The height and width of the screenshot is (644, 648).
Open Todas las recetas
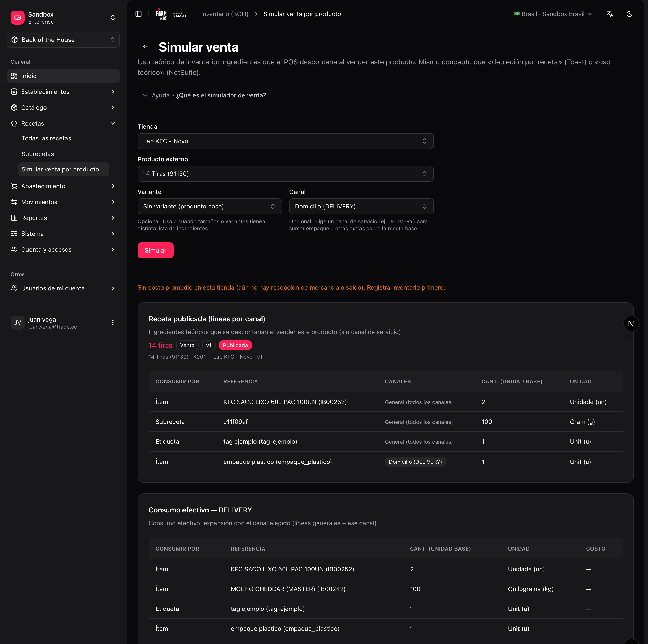[x=46, y=138]
